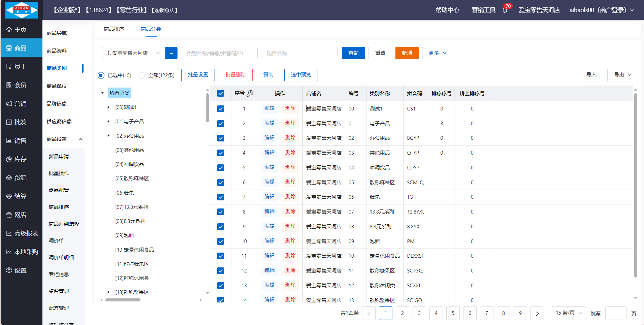The height and width of the screenshot is (325, 644).
Task: Open the 货流 sidebar section
Action: pos(21,178)
